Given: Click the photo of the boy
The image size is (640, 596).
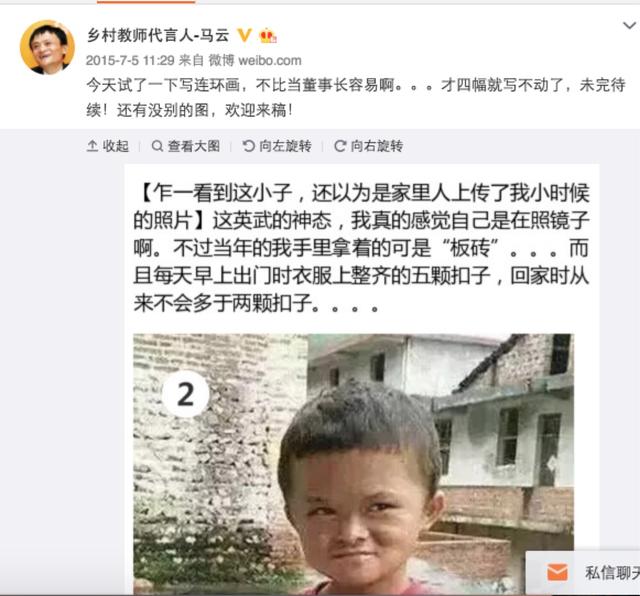Looking at the screenshot, I should tap(353, 464).
